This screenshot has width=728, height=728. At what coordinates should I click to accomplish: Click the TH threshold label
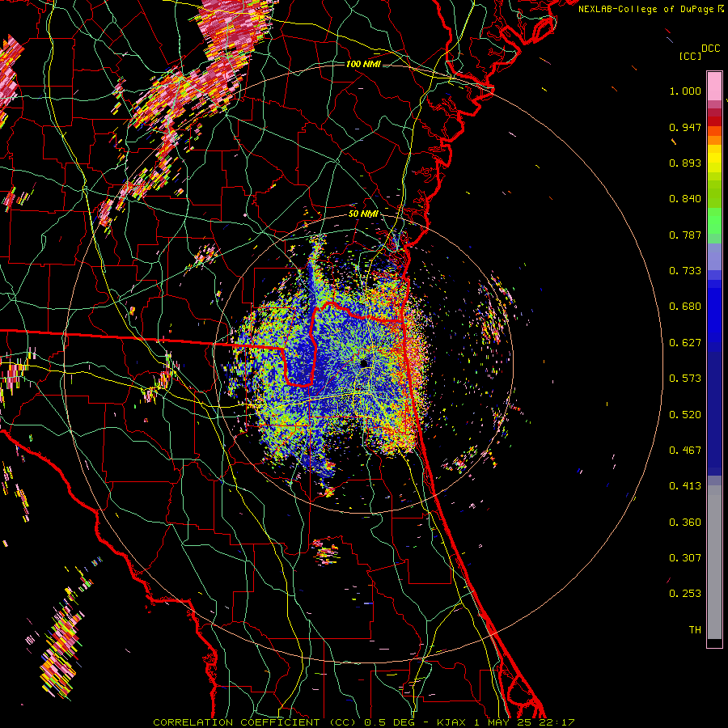[x=695, y=629]
